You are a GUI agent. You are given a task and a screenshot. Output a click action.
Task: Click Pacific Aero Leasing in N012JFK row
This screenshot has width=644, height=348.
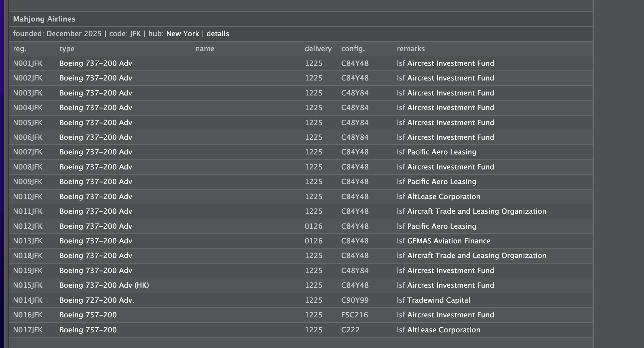441,226
